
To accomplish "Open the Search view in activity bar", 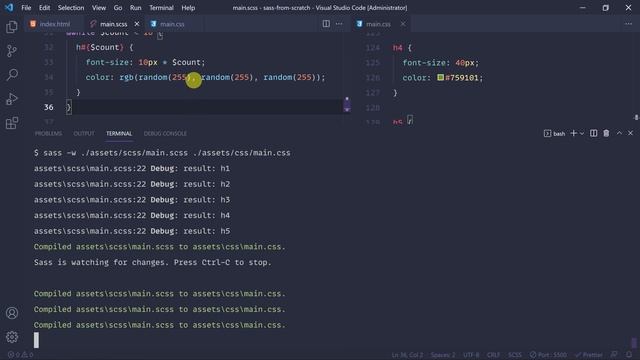I will 12,75.
